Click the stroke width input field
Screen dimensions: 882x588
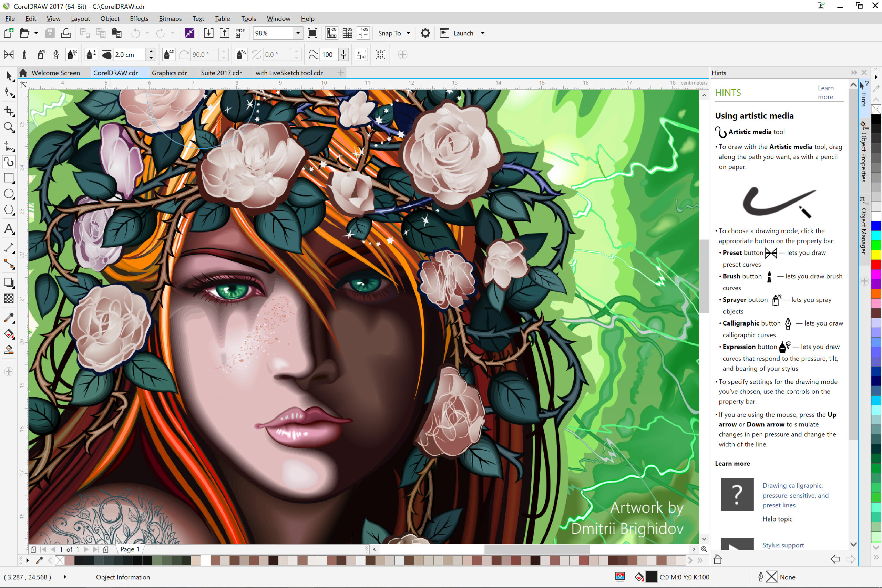pos(129,55)
